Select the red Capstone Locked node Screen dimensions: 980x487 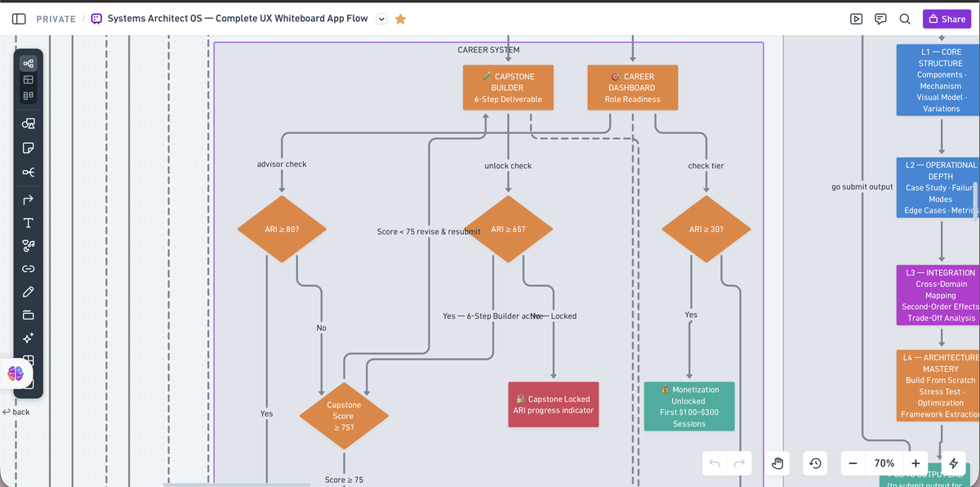(x=554, y=404)
